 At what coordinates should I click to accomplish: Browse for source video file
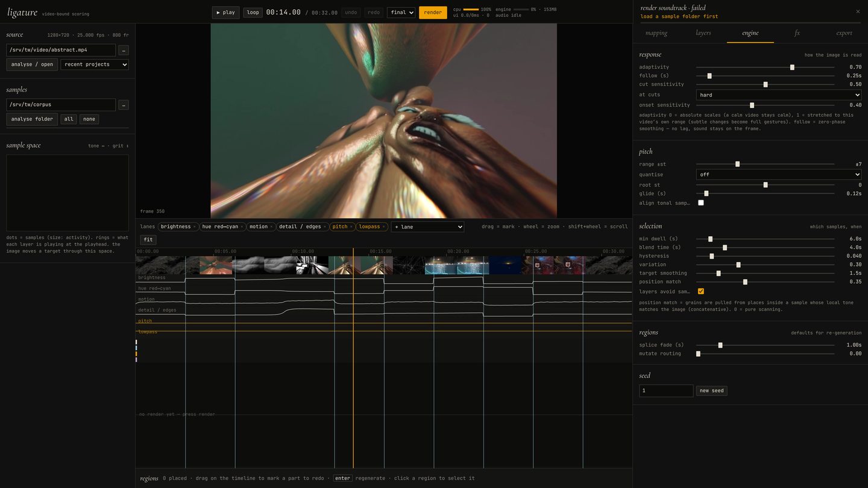point(124,50)
